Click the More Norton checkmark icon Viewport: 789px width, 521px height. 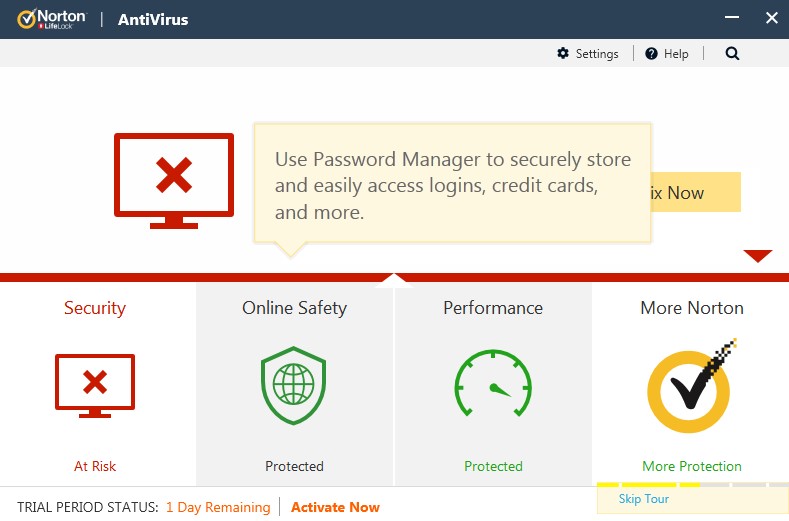[x=691, y=386]
